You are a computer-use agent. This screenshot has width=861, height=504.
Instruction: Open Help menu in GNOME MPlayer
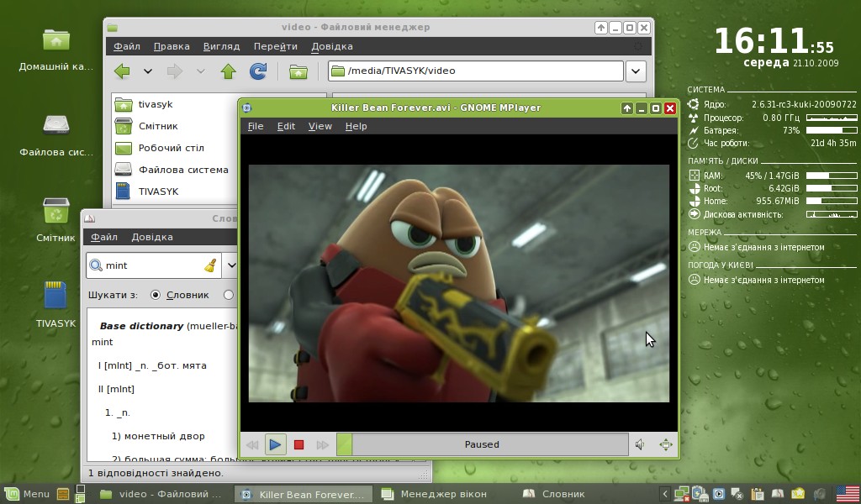point(356,126)
